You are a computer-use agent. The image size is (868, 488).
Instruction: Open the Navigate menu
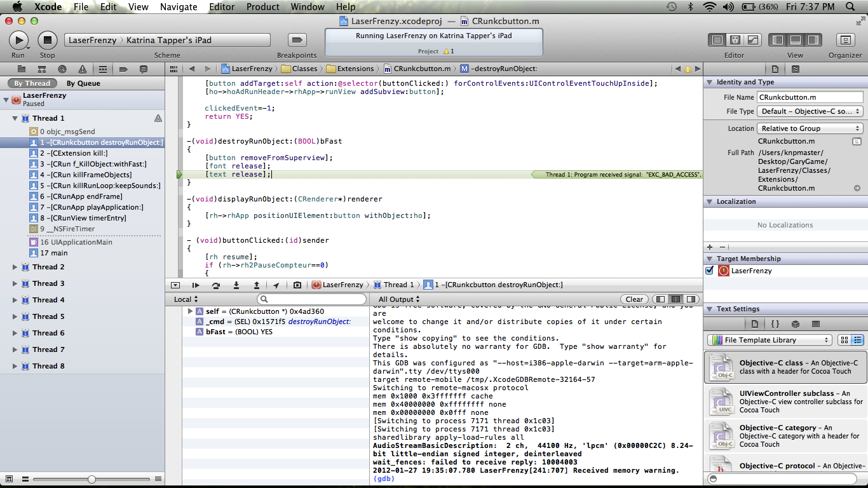(179, 7)
